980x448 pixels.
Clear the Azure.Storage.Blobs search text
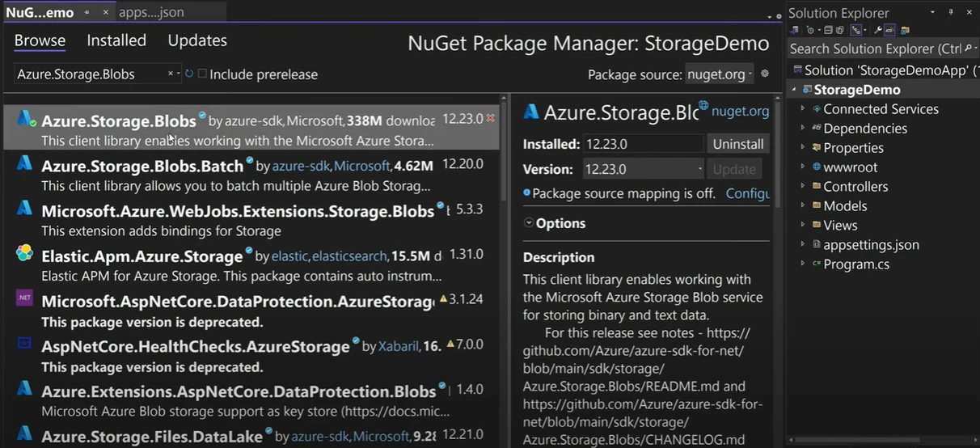[x=171, y=74]
